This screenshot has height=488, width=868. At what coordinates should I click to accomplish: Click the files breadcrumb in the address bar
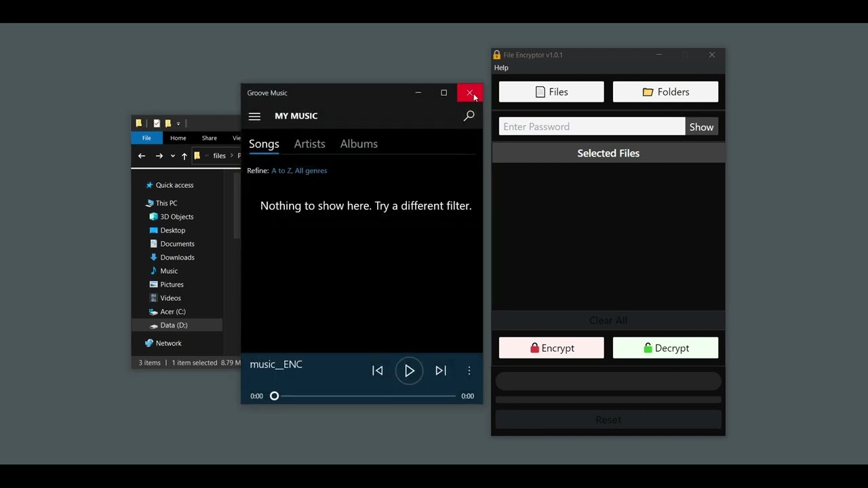click(x=219, y=156)
